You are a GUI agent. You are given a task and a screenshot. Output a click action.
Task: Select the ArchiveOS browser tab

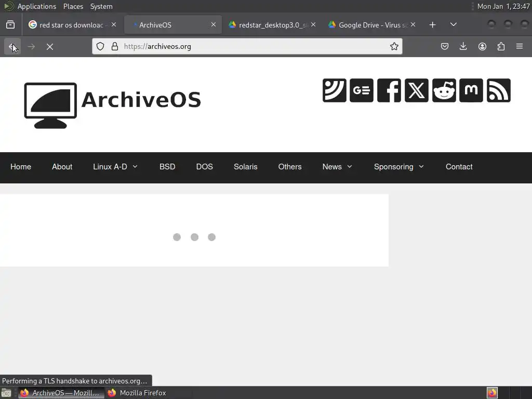pos(173,25)
